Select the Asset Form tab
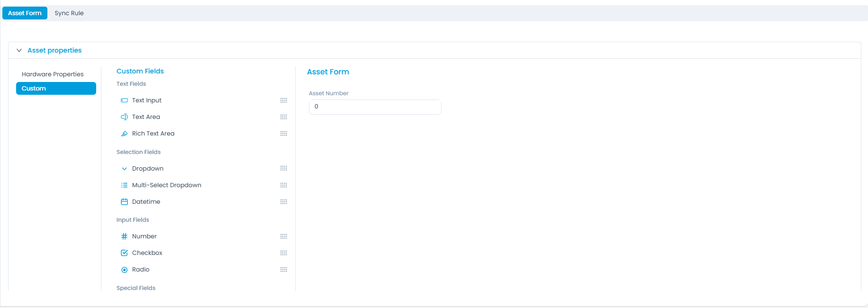This screenshot has height=308, width=868. [25, 13]
